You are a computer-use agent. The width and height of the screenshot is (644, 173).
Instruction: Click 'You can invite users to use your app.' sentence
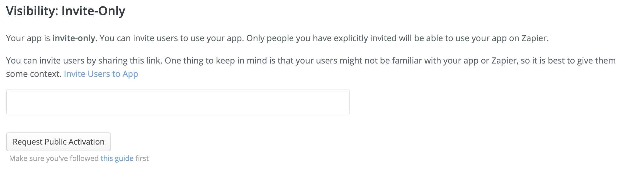coord(171,38)
